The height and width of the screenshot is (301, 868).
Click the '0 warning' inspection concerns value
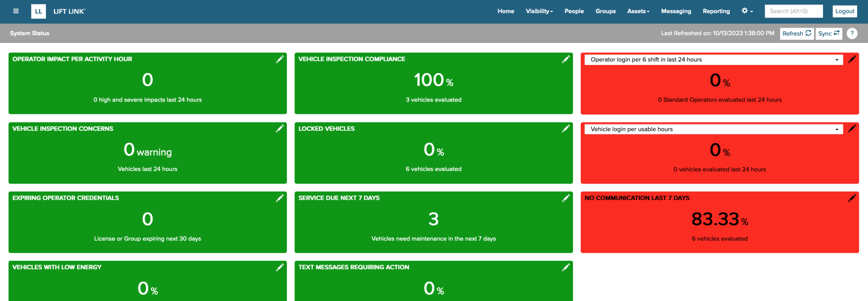(147, 150)
